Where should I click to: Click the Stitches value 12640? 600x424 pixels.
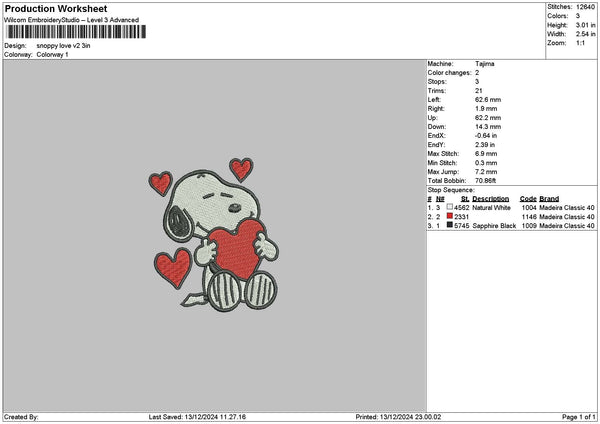coord(585,7)
